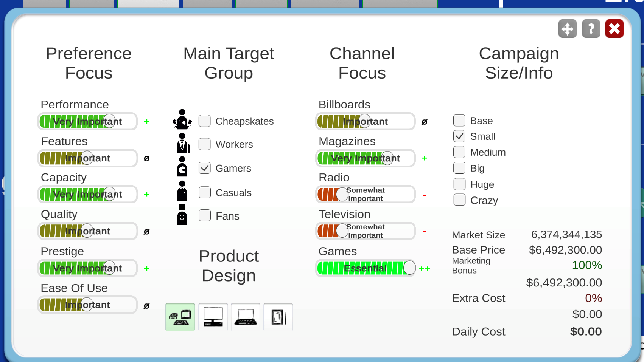Select Base campaign size

pos(459,121)
